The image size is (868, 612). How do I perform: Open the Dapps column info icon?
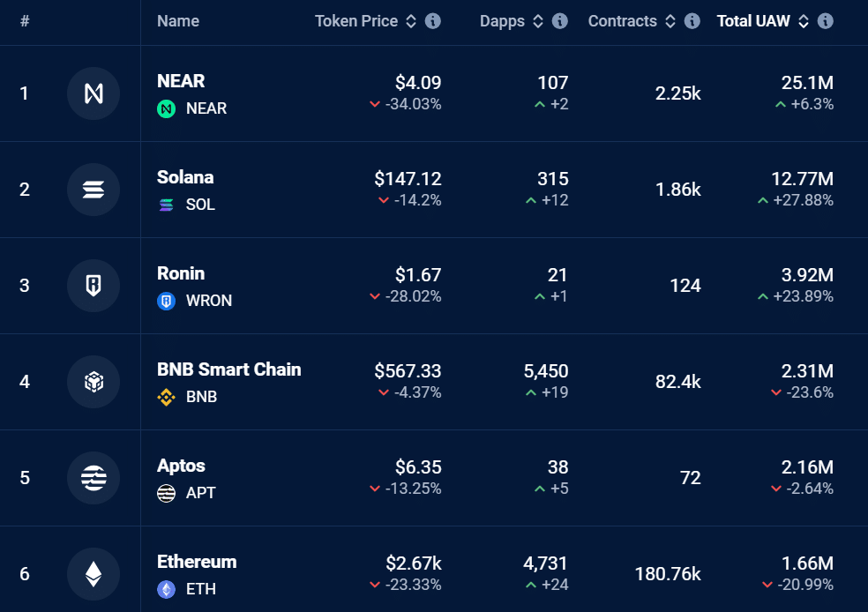pyautogui.click(x=560, y=21)
